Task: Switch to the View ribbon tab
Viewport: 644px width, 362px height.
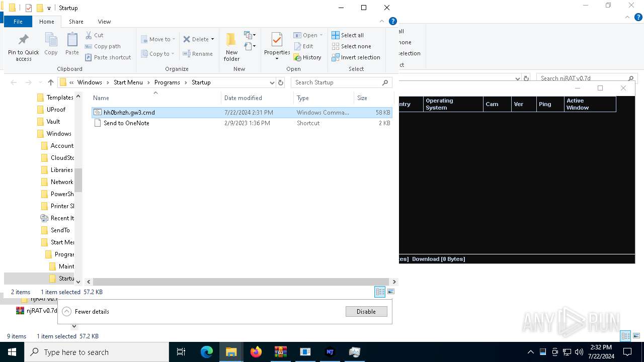Action: click(x=104, y=22)
